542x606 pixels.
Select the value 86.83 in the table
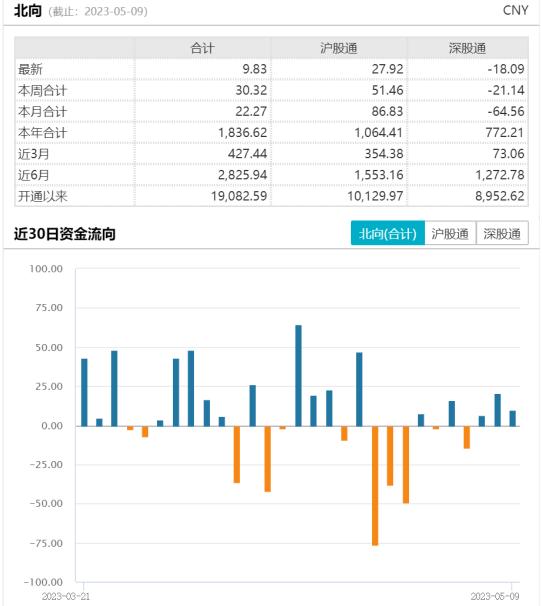387,112
